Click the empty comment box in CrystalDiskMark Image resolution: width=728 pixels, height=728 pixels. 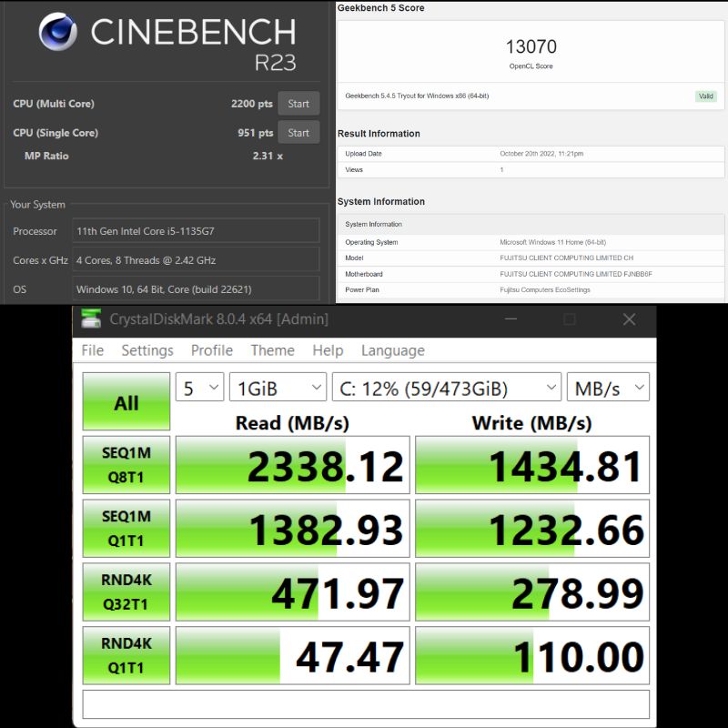point(366,704)
